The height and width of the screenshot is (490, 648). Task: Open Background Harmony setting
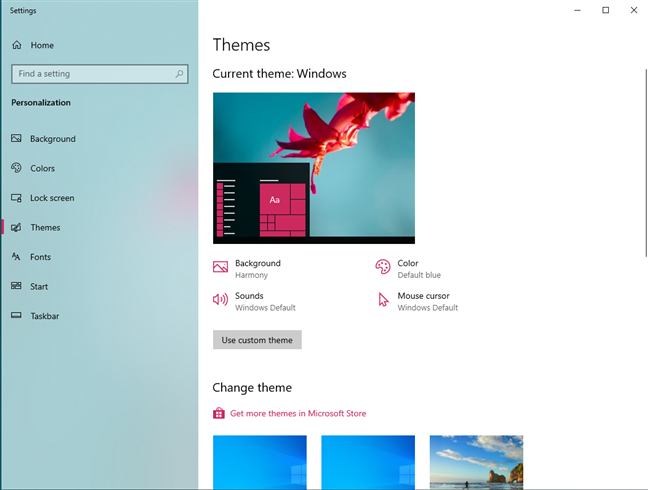[x=247, y=269]
